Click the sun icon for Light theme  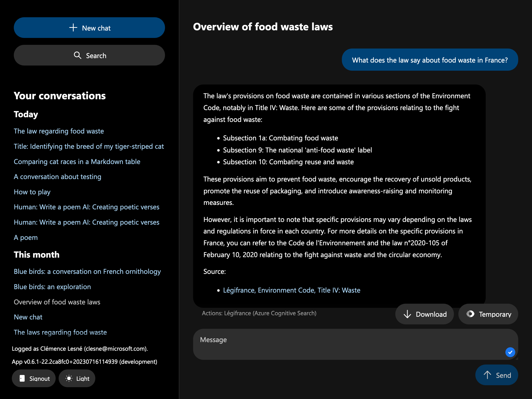click(x=69, y=378)
